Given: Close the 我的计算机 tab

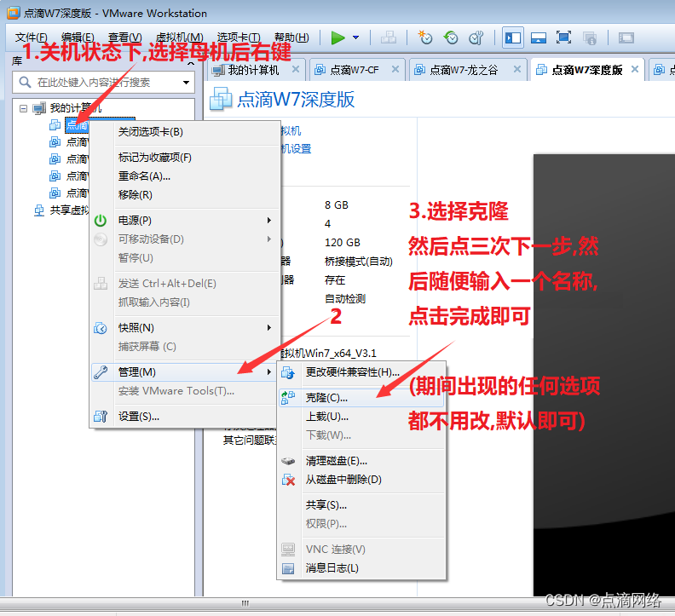Looking at the screenshot, I should pyautogui.click(x=296, y=69).
